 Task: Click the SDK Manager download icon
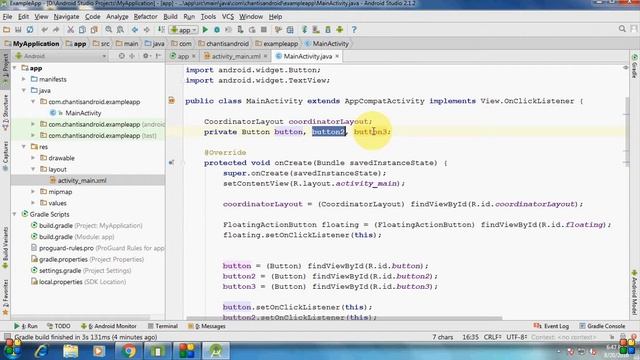[x=328, y=29]
